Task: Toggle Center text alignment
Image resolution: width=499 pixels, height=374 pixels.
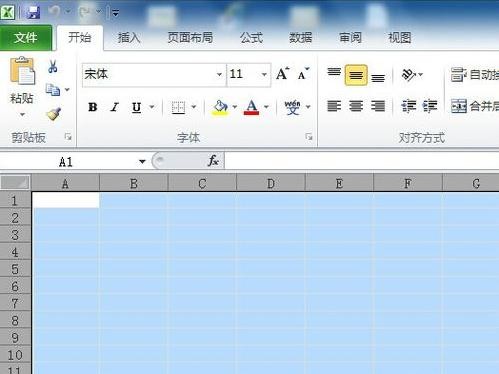Action: [356, 106]
